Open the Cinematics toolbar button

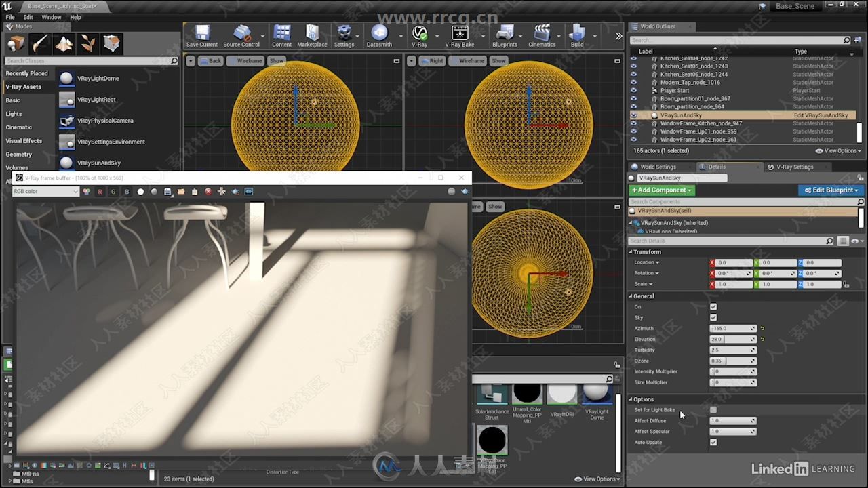tap(542, 37)
